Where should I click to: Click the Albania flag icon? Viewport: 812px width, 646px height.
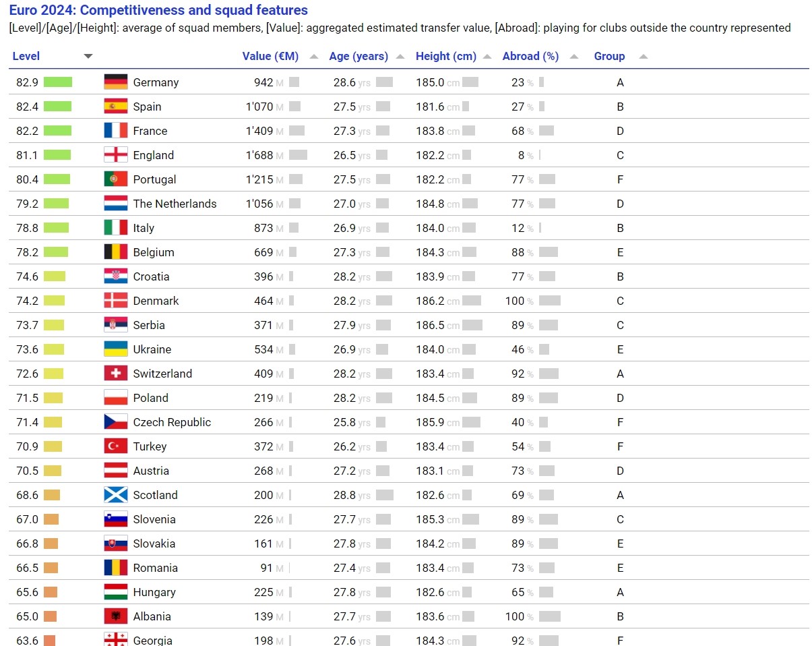[116, 616]
